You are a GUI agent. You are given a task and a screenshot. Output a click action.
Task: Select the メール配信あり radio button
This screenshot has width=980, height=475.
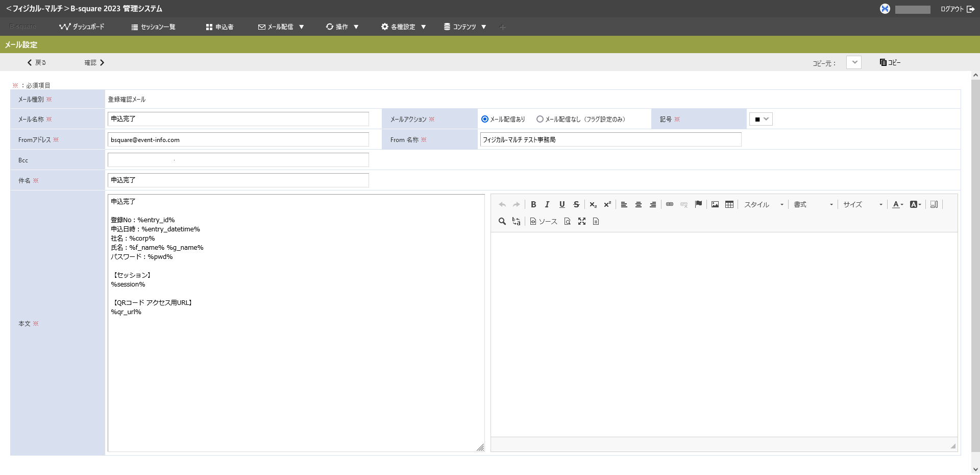coord(485,119)
